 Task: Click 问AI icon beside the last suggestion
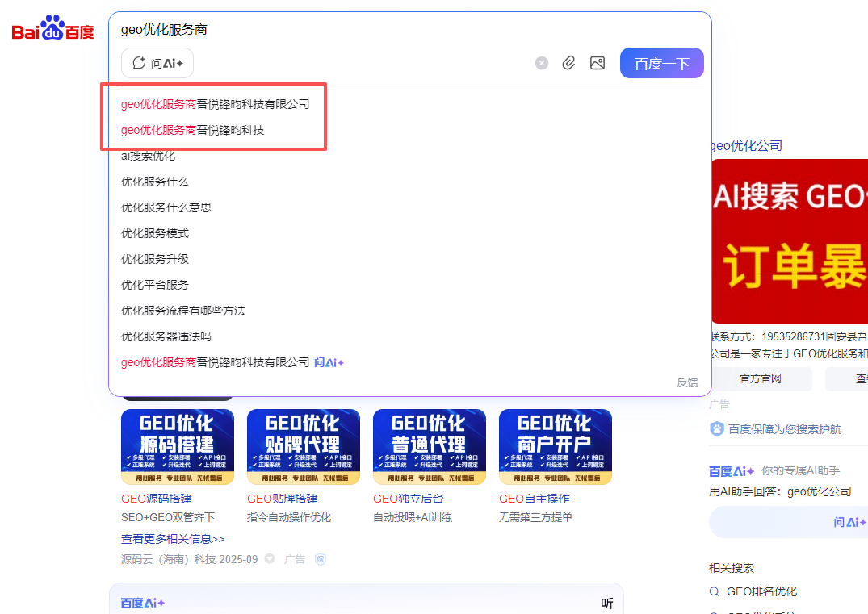[329, 363]
